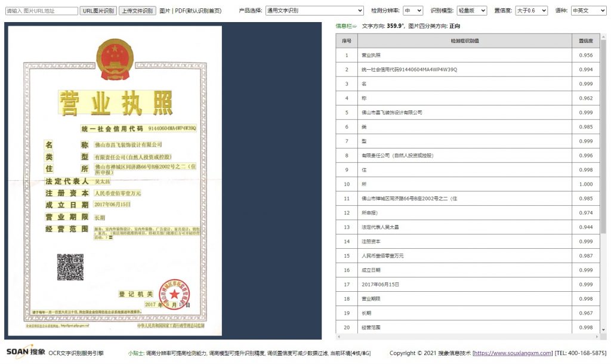The image size is (611, 364).
Task: Select the row with 营业执照 result
Action: [x=468, y=55]
